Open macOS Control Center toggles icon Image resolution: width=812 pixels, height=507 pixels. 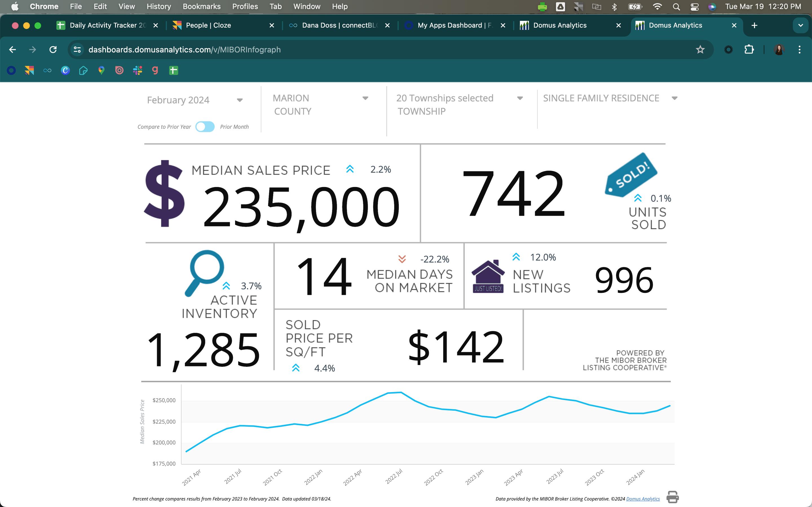click(694, 7)
